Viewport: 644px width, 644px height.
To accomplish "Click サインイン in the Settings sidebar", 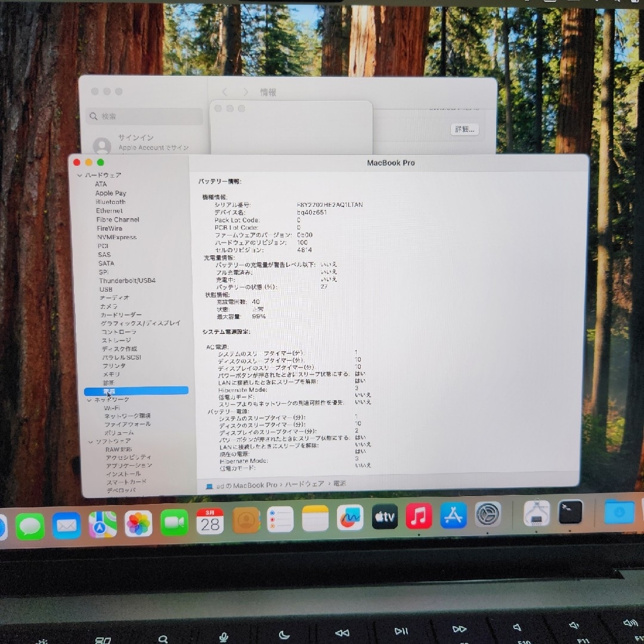I will [136, 138].
